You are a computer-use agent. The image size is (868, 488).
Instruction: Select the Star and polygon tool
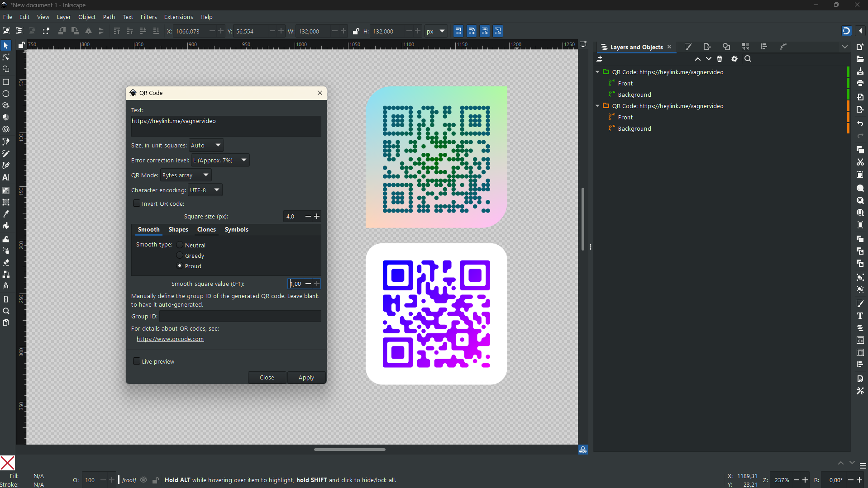[x=6, y=105]
